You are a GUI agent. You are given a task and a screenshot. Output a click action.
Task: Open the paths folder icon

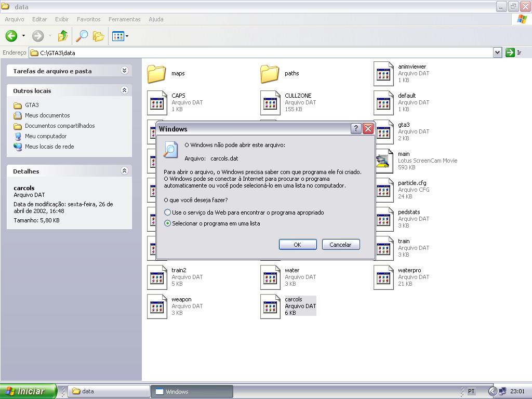pyautogui.click(x=270, y=74)
